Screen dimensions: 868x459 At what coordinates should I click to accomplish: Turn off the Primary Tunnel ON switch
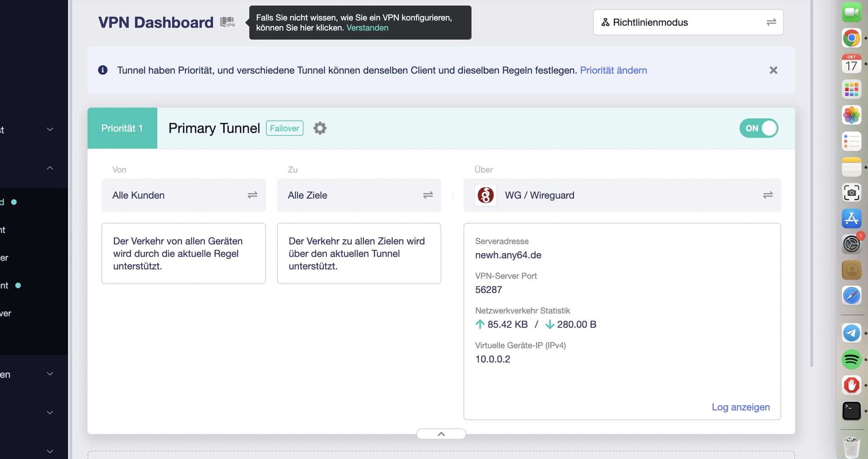click(x=759, y=128)
